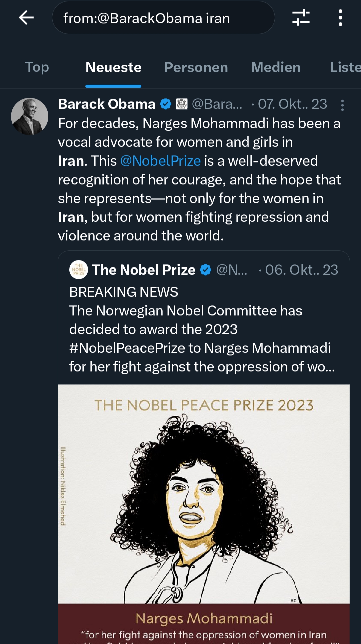The image size is (361, 644).
Task: Open search filter settings icon
Action: pyautogui.click(x=301, y=18)
